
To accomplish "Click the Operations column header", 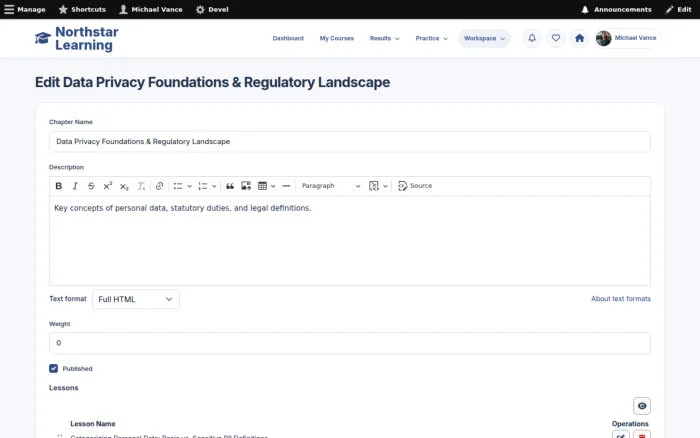I will coord(630,424).
